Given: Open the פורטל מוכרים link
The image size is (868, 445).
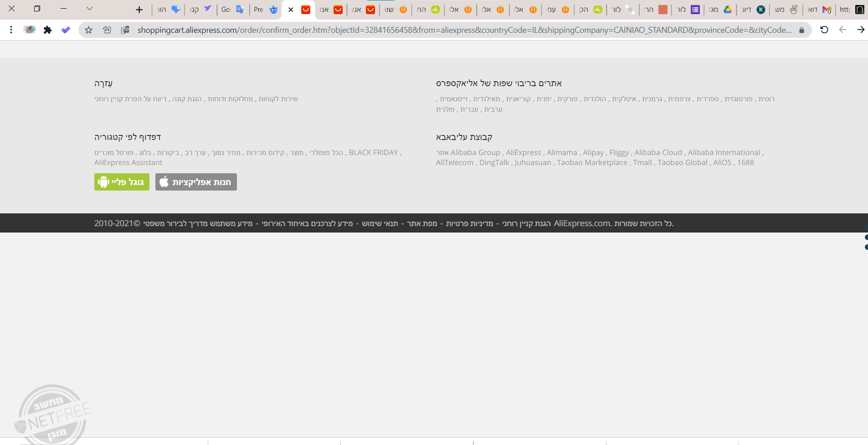Looking at the screenshot, I should (x=114, y=153).
